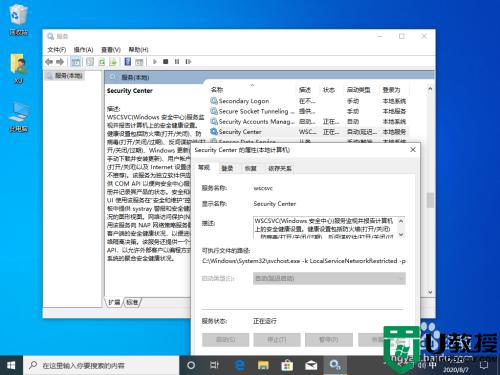Click the taskbar search input box
This screenshot has height=375, width=500.
tap(101, 365)
